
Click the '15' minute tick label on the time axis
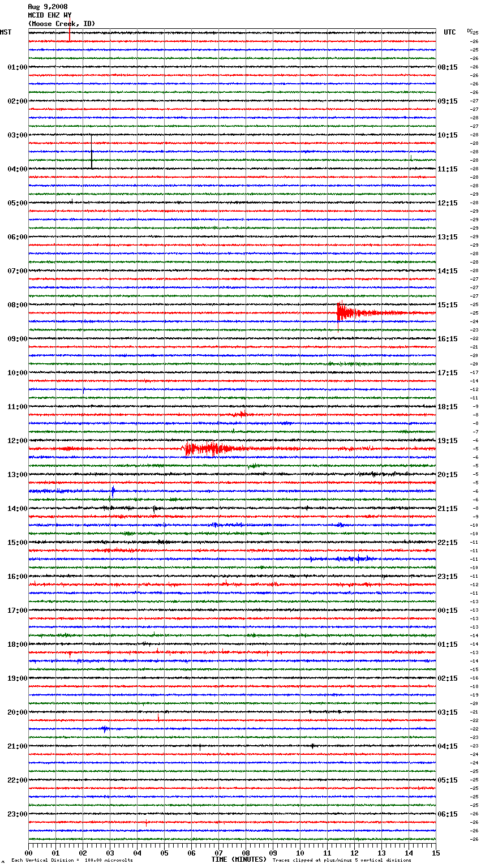[x=436, y=853]
